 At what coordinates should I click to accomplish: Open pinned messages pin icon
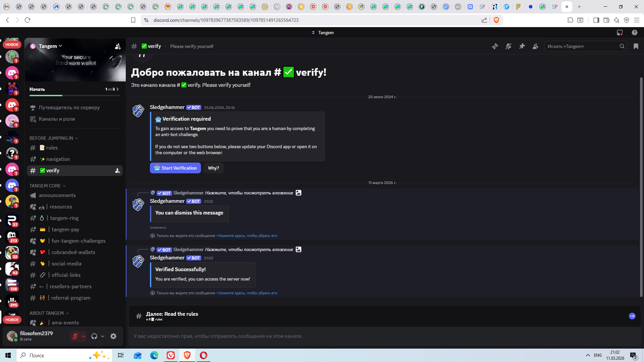click(x=522, y=46)
